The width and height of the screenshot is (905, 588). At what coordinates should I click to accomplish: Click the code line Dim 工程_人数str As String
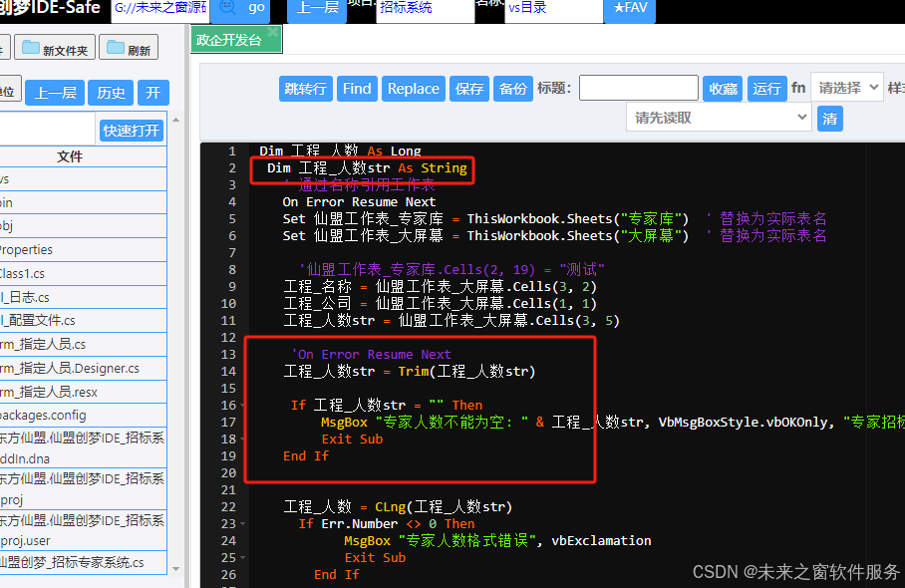click(367, 167)
